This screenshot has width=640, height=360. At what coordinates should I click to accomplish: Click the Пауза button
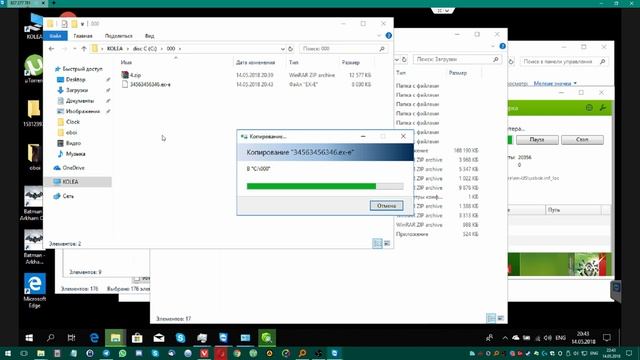[537, 140]
